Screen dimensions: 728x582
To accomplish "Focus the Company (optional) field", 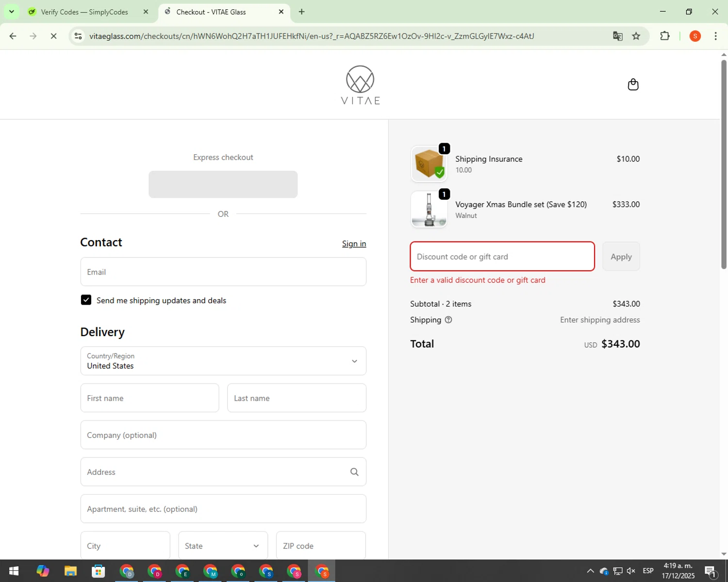I will (223, 435).
